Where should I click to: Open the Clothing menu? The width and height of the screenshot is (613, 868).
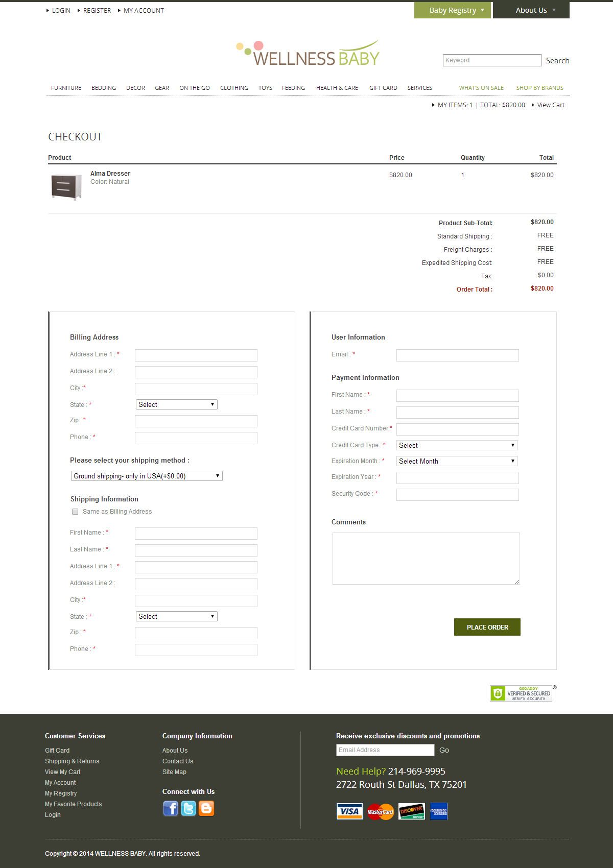234,88
